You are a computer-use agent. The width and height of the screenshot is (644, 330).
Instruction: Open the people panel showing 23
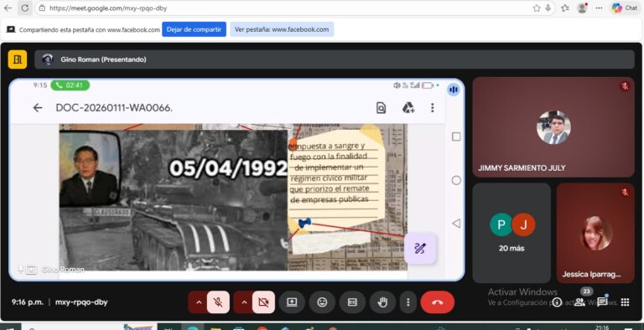point(580,302)
